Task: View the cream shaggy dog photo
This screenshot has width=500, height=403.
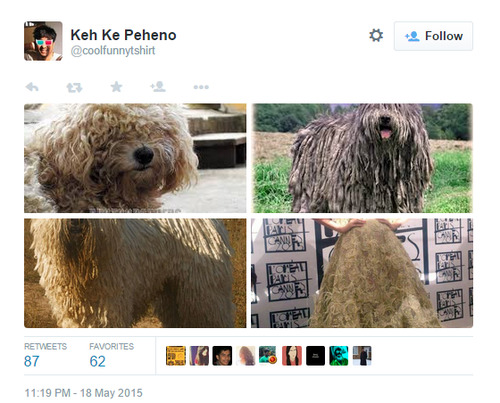Action: pyautogui.click(x=135, y=273)
